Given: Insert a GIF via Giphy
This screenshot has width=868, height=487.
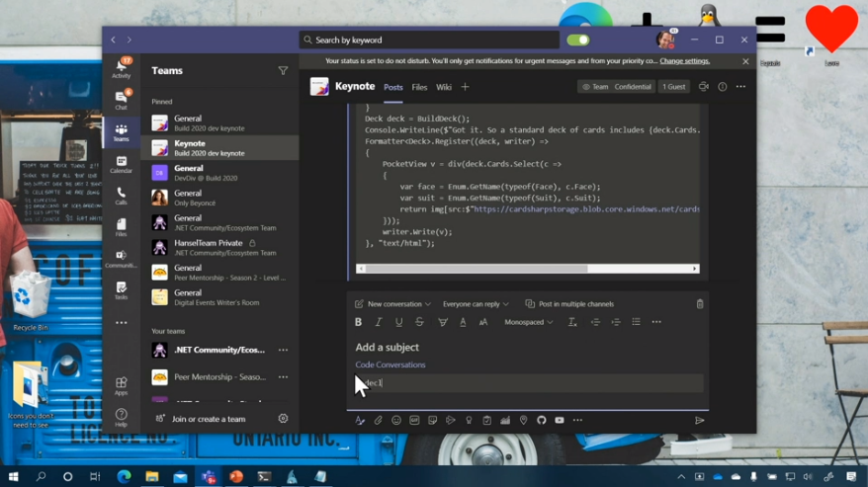Looking at the screenshot, I should (x=414, y=420).
